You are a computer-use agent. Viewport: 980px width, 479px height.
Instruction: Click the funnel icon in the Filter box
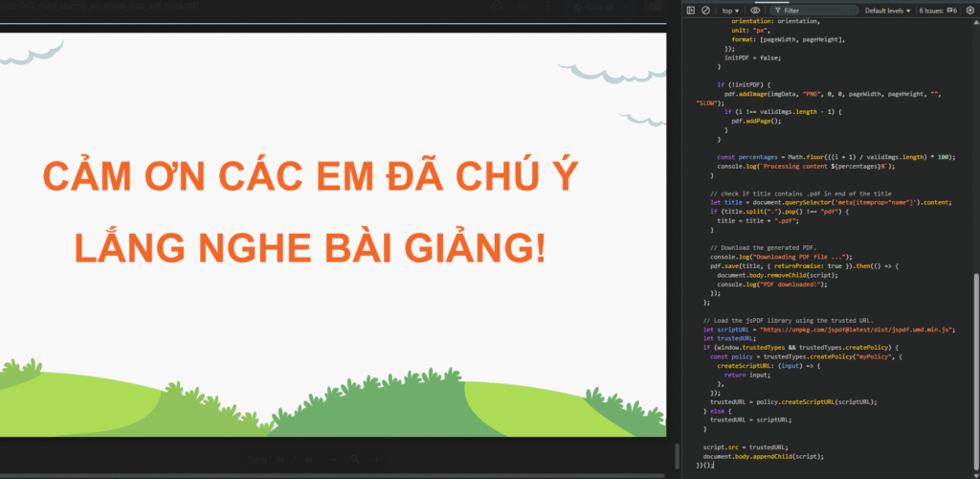[779, 11]
